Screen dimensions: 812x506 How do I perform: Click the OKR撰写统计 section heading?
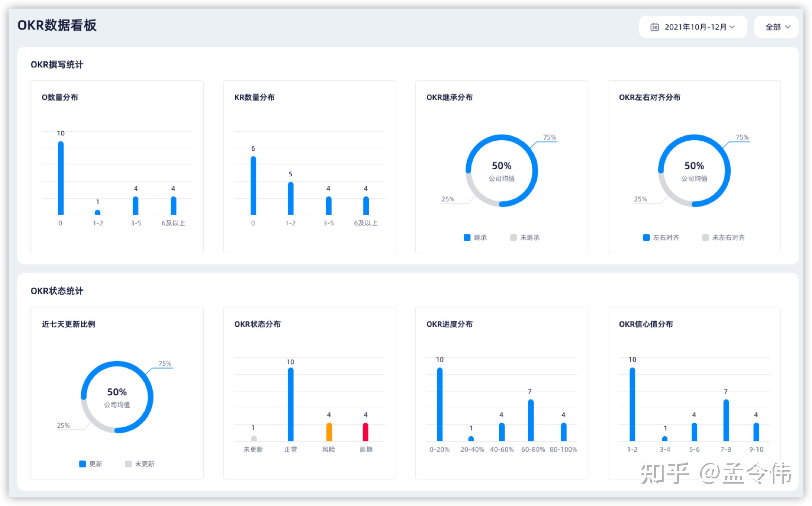point(57,65)
